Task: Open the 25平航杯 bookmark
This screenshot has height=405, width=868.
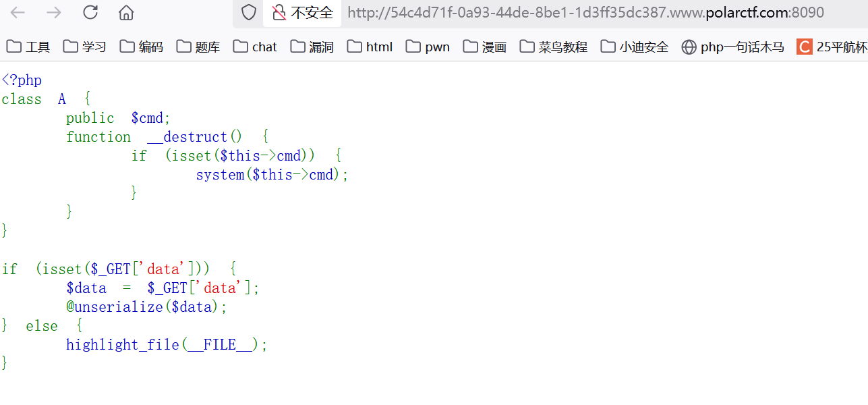Action: 832,47
